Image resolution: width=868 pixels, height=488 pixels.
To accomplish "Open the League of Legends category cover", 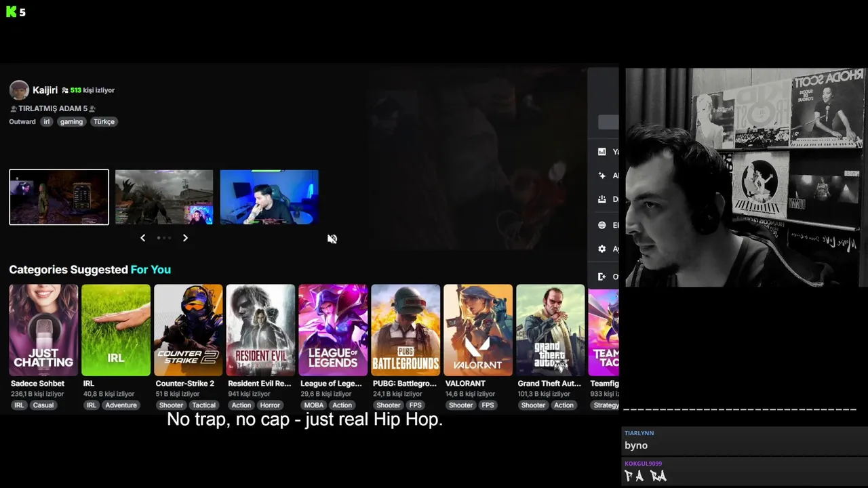I will [333, 330].
